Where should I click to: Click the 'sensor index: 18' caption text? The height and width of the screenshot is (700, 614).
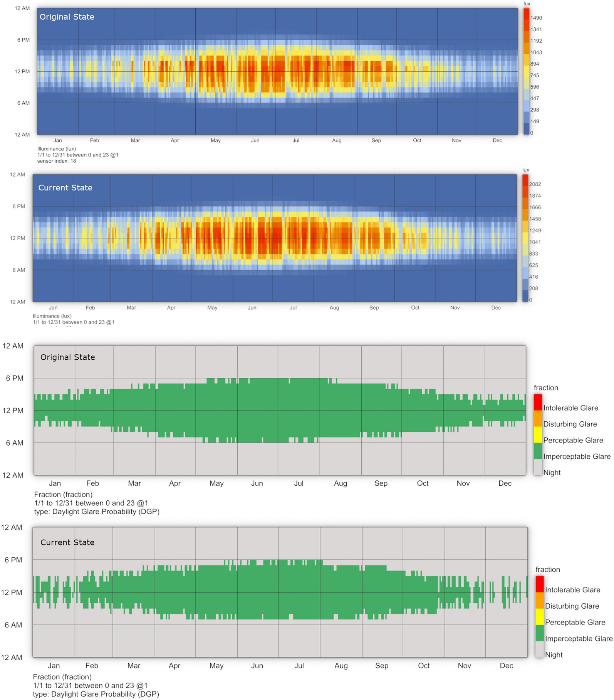57,161
